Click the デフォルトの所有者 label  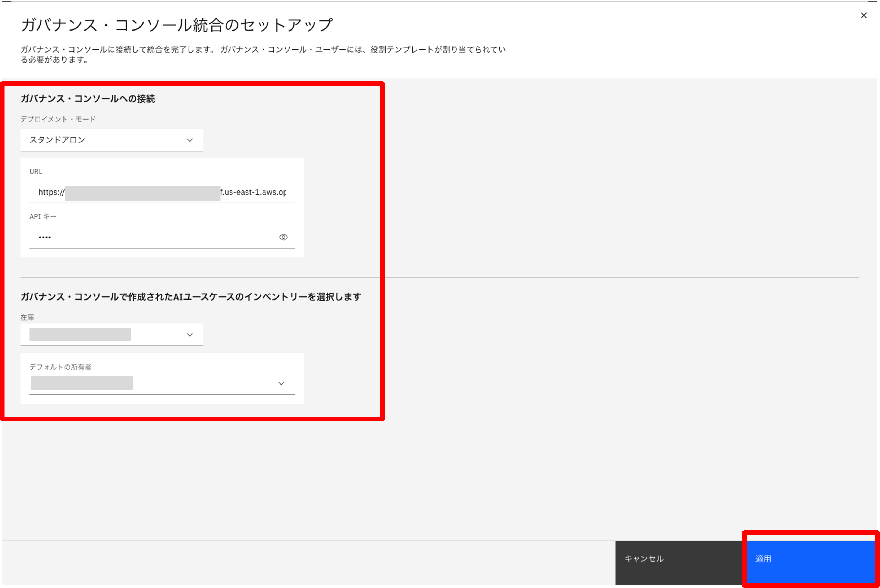60,367
